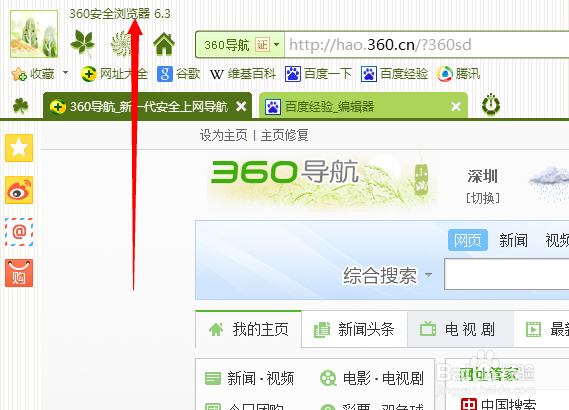The image size is (569, 410).
Task: Select the 新闻 search tab
Action: pos(513,241)
